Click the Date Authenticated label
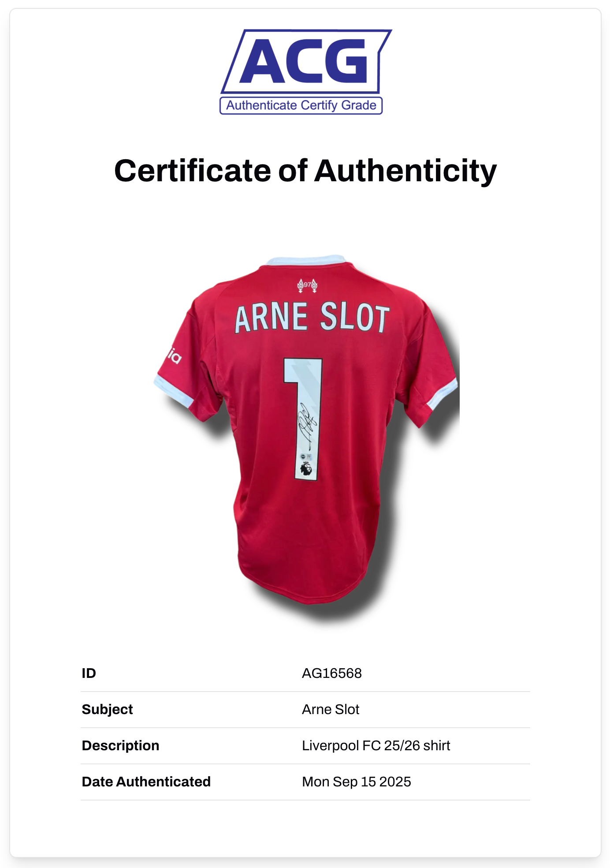 click(x=146, y=782)
